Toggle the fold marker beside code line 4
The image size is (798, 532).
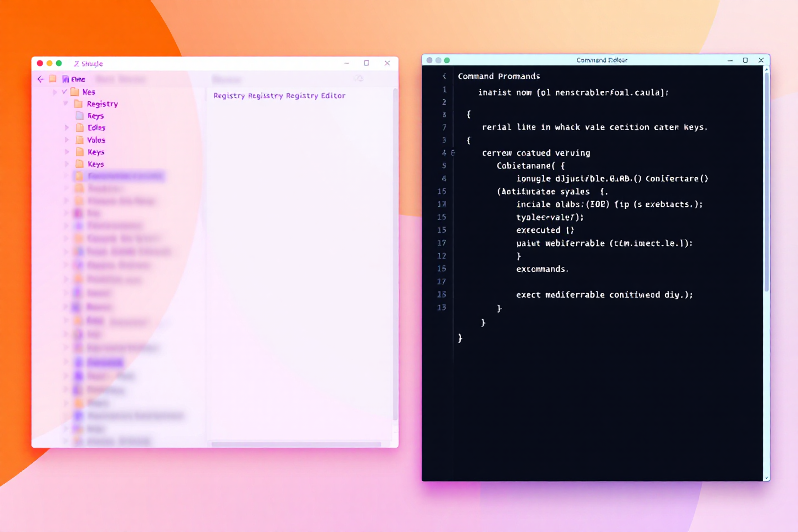(453, 153)
